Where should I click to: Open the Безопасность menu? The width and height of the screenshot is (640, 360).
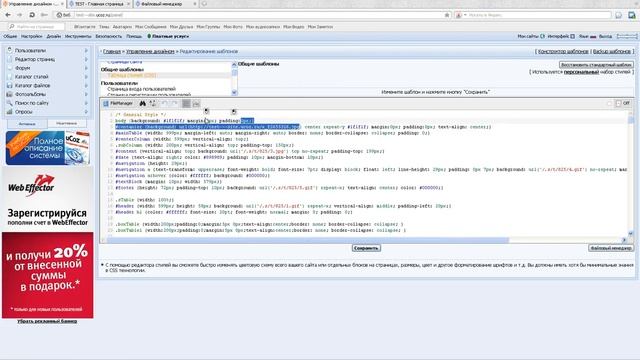pos(109,36)
